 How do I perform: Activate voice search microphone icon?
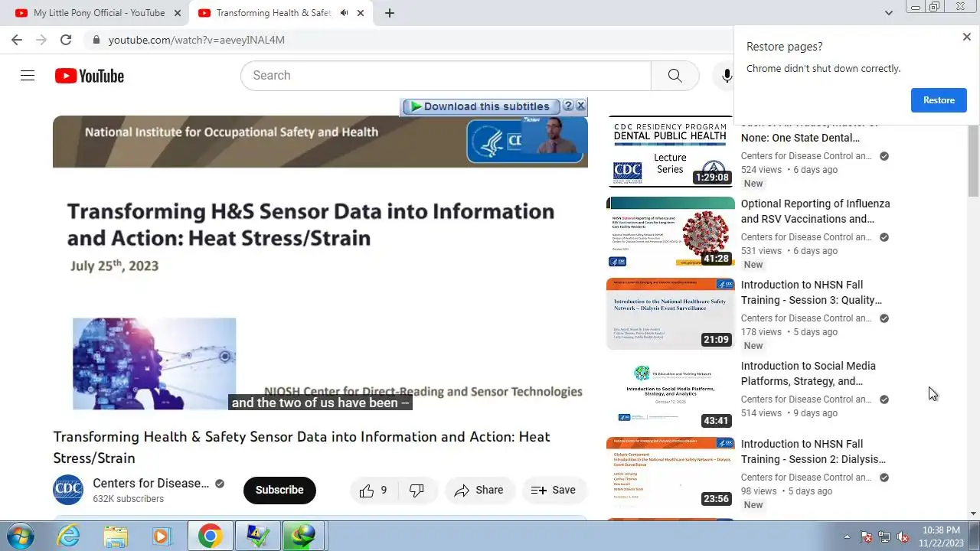[x=727, y=76]
